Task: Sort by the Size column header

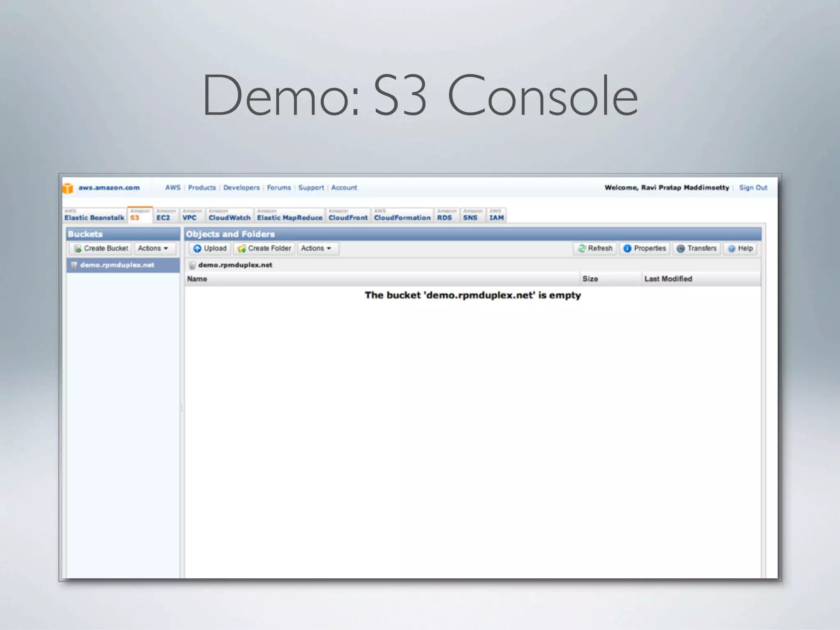Action: pyautogui.click(x=611, y=279)
